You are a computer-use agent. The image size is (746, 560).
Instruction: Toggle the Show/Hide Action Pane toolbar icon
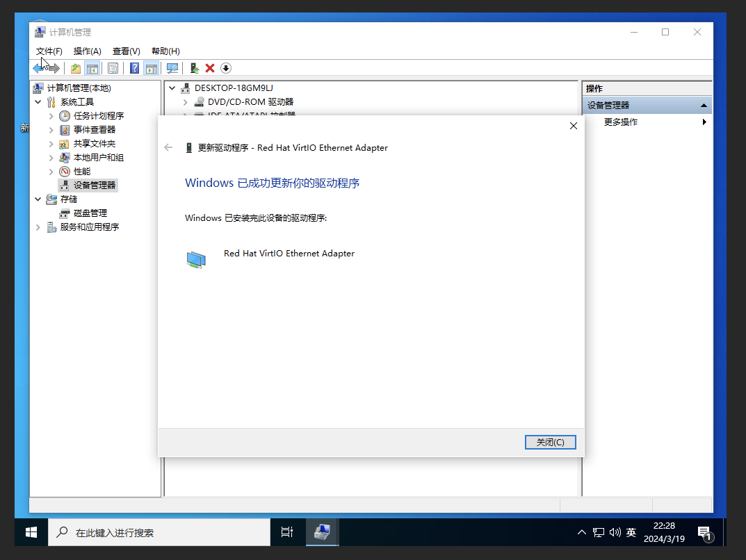tap(151, 68)
